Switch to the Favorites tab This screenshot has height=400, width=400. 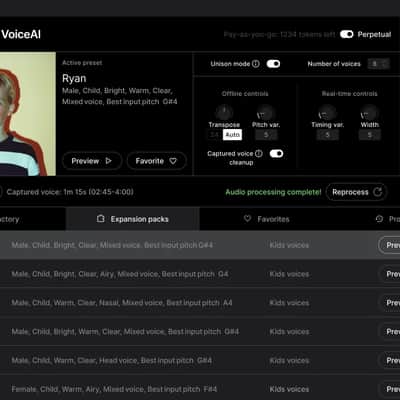pyautogui.click(x=267, y=219)
